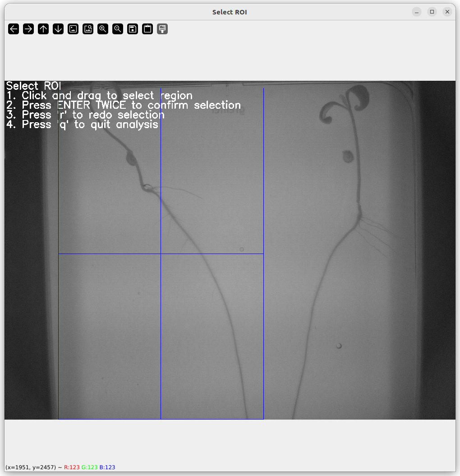Screen dimensions: 460x476
Task: Pan the image down with the down arrow
Action: coord(58,29)
